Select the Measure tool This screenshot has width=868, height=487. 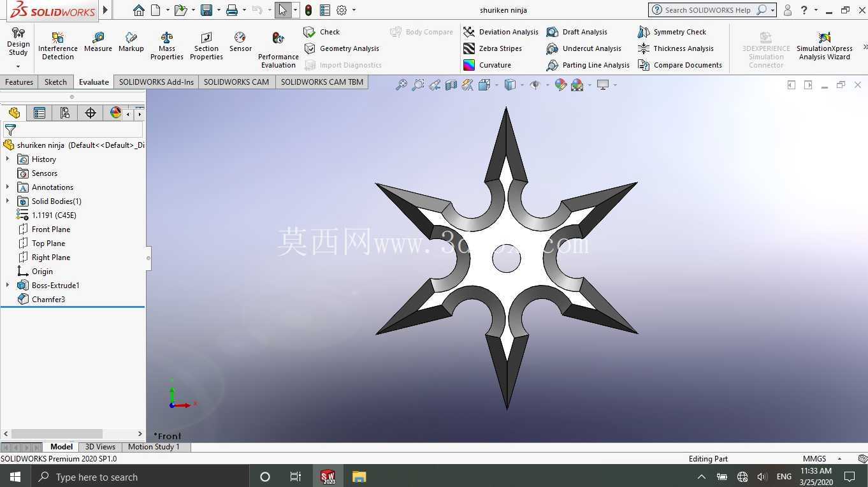98,42
